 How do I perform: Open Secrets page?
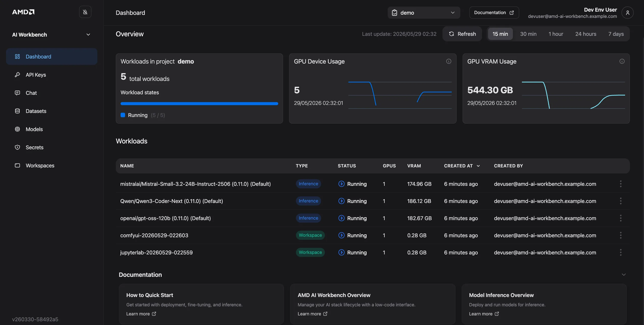coord(52,147)
